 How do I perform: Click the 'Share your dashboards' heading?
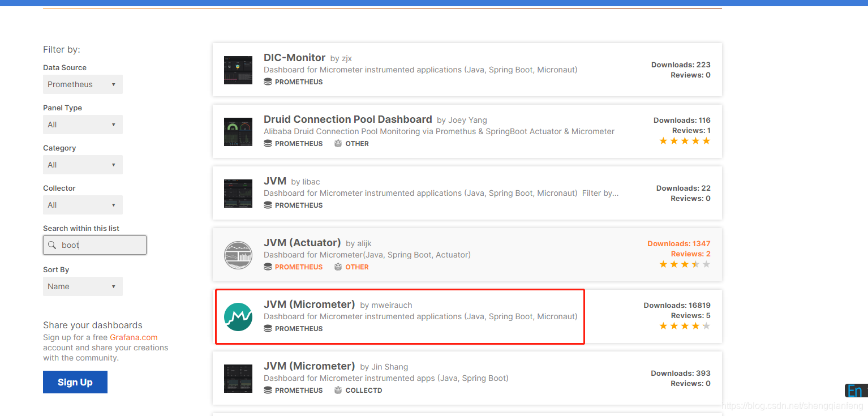click(x=93, y=325)
